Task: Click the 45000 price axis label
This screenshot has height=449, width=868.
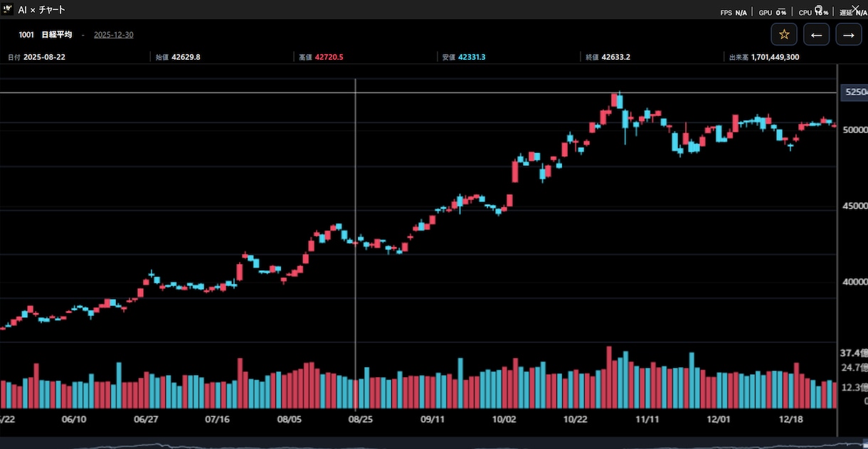Action: (x=855, y=206)
